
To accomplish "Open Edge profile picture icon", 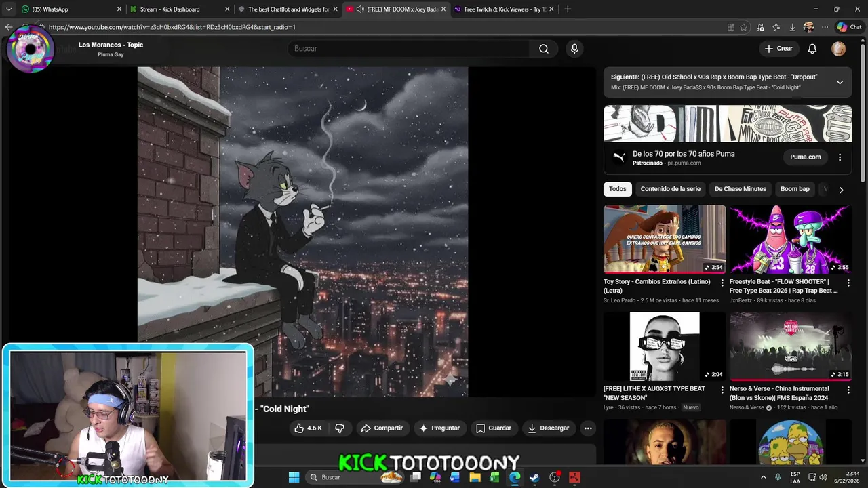I will 808,27.
